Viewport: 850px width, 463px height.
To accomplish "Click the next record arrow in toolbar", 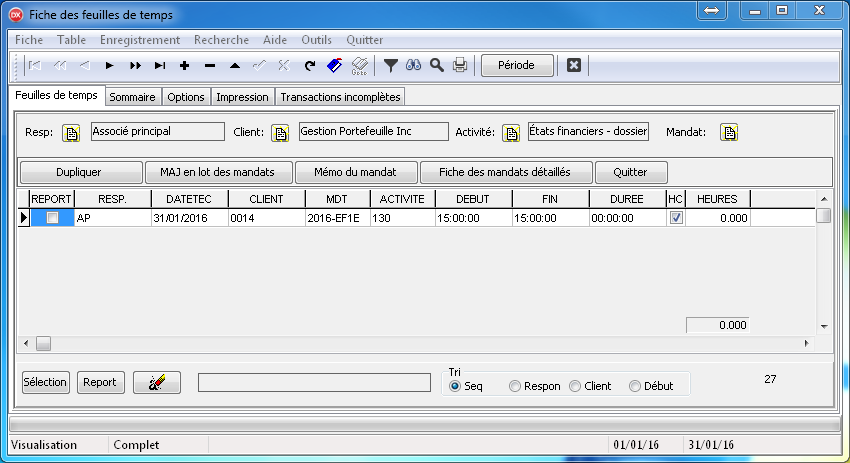I will click(110, 66).
